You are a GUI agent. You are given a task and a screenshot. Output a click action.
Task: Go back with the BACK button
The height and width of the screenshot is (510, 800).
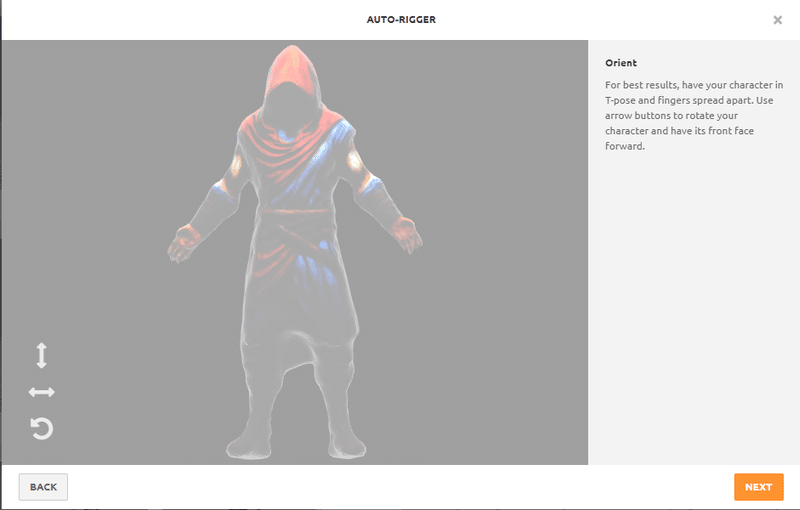(x=43, y=487)
